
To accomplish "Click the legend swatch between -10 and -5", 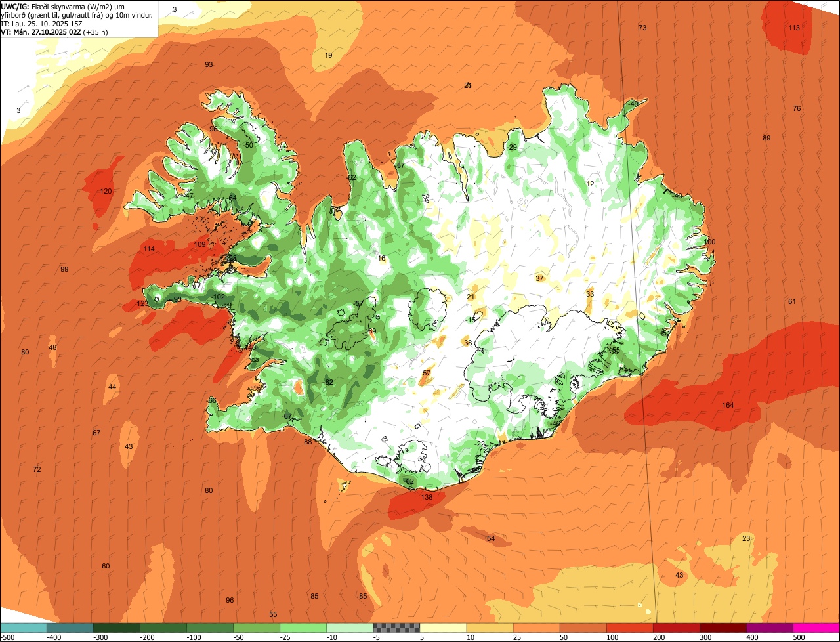I will [350, 628].
